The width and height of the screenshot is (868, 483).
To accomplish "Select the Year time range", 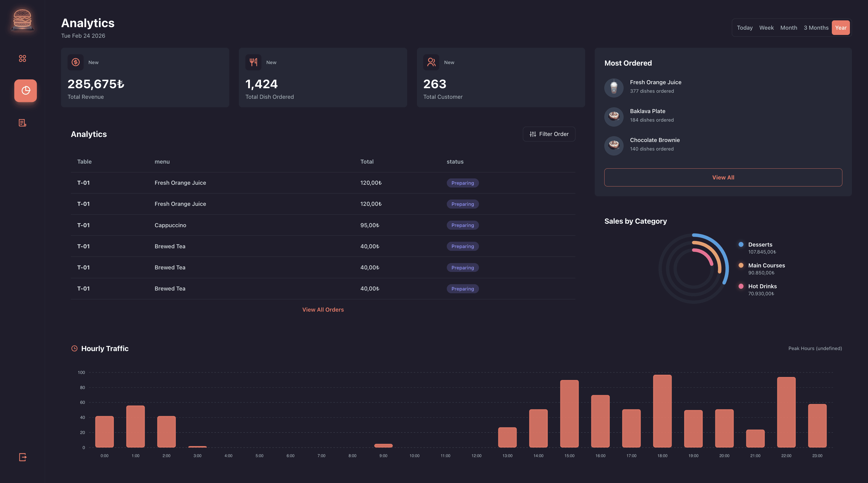I will [x=840, y=28].
